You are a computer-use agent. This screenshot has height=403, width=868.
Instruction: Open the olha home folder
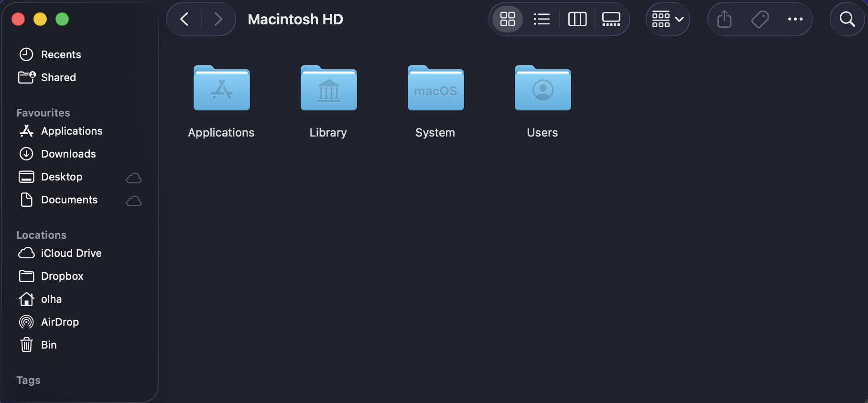tap(79, 299)
